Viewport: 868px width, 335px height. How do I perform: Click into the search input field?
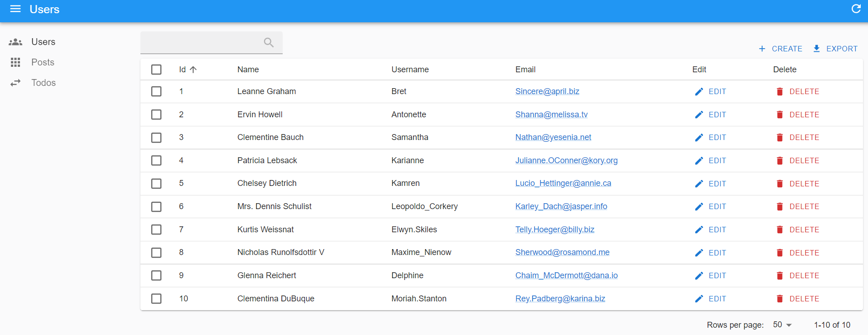[x=211, y=43]
